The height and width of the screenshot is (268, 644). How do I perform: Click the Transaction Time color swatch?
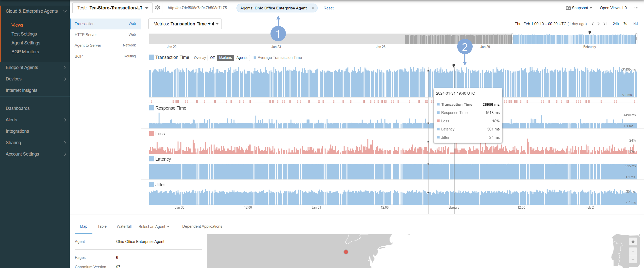[151, 57]
